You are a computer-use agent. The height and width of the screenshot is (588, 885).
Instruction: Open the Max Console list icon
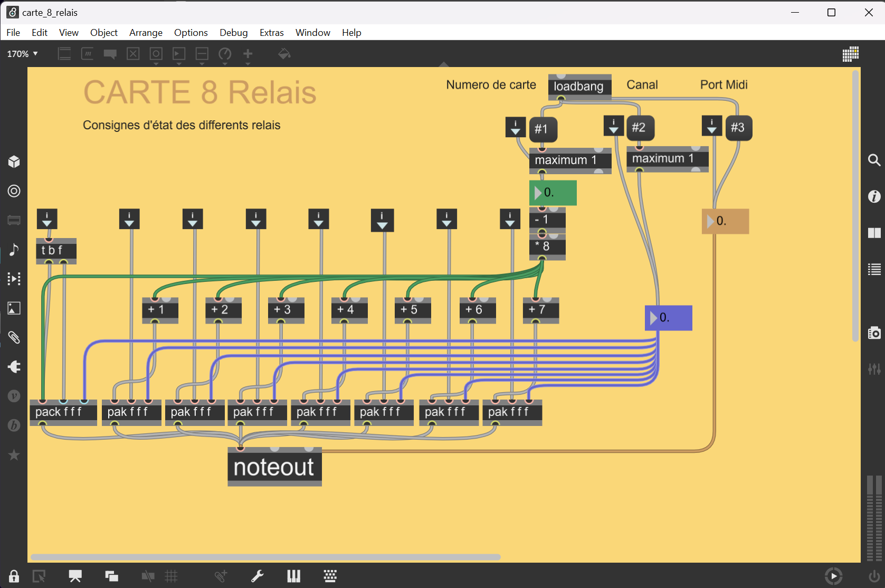click(x=874, y=270)
